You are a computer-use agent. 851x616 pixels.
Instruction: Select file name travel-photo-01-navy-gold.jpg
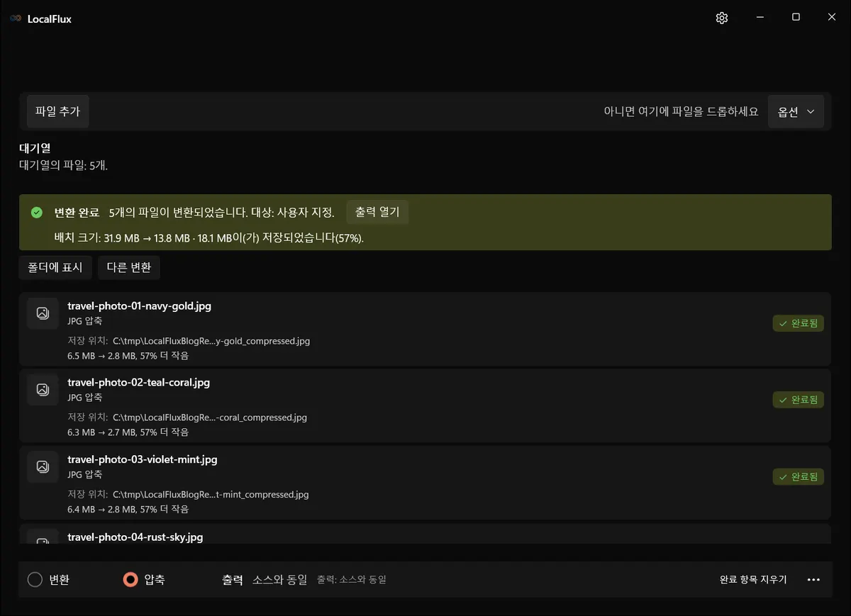[x=139, y=306]
